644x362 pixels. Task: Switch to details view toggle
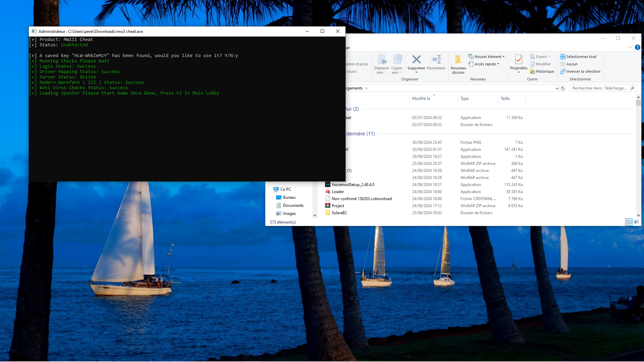[629, 222]
